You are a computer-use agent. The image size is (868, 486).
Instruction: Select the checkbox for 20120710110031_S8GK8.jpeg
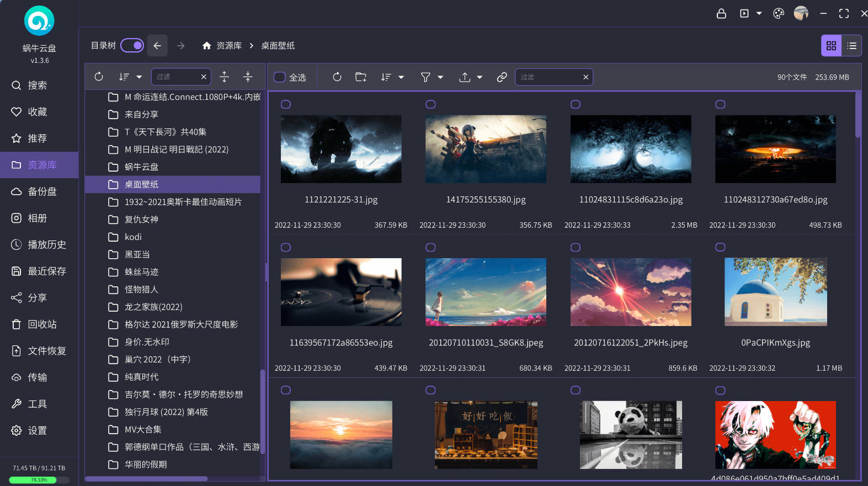point(430,247)
